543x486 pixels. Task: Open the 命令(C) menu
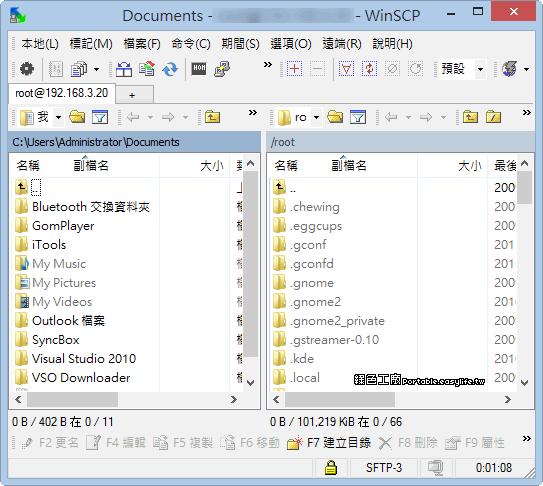tap(191, 44)
